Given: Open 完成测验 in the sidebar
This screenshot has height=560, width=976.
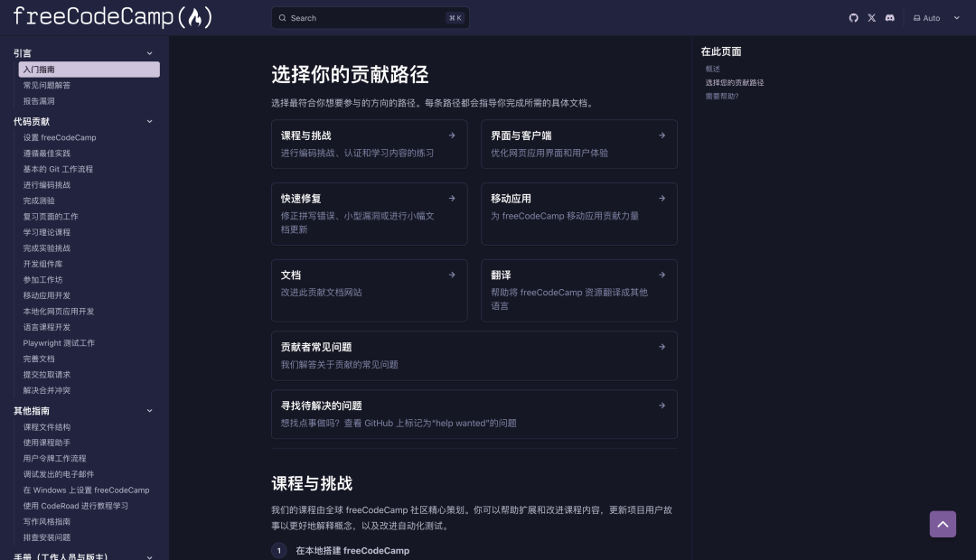Looking at the screenshot, I should (x=39, y=201).
